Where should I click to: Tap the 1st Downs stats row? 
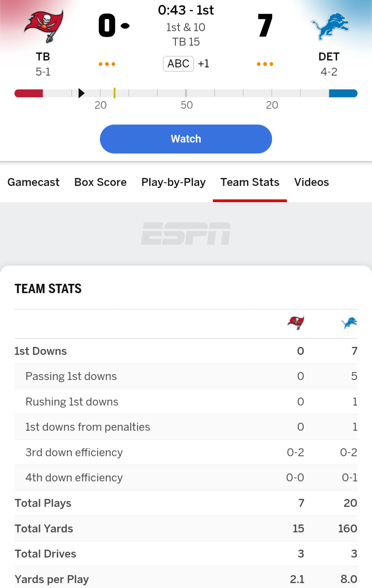click(186, 351)
